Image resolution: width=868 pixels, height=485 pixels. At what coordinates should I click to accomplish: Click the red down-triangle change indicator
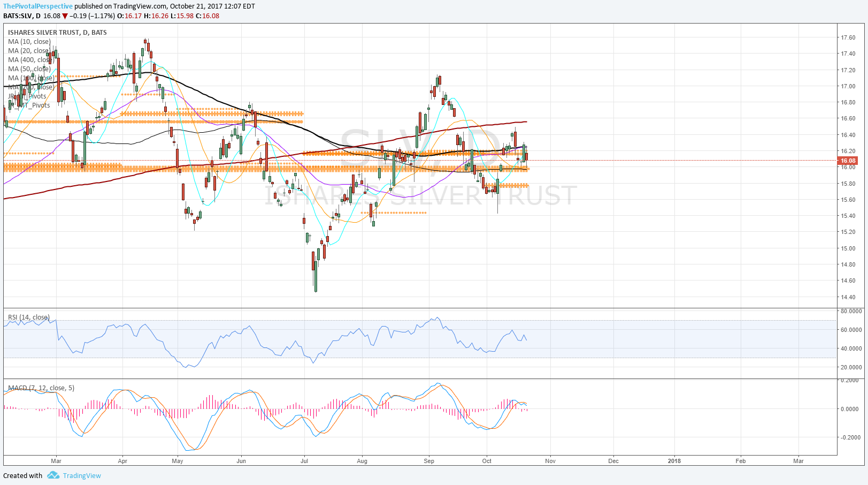[x=65, y=16]
